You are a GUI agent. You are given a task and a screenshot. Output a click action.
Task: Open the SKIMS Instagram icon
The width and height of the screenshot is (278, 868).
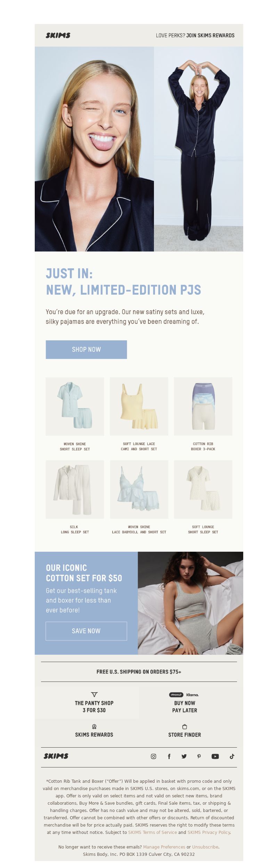point(153,756)
